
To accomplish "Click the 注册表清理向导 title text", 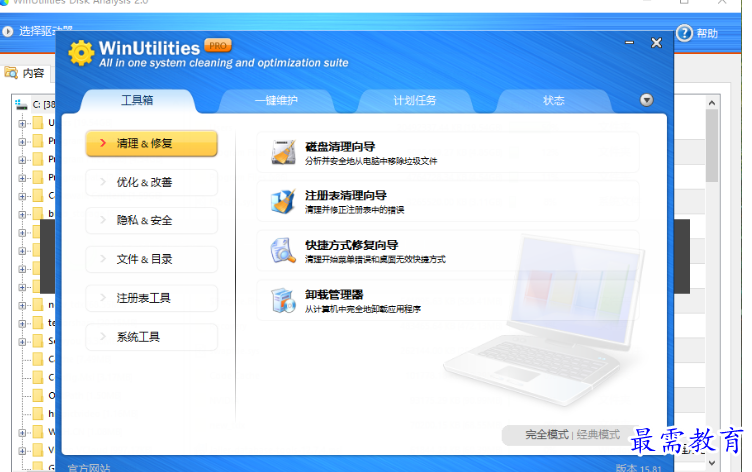I will (346, 196).
